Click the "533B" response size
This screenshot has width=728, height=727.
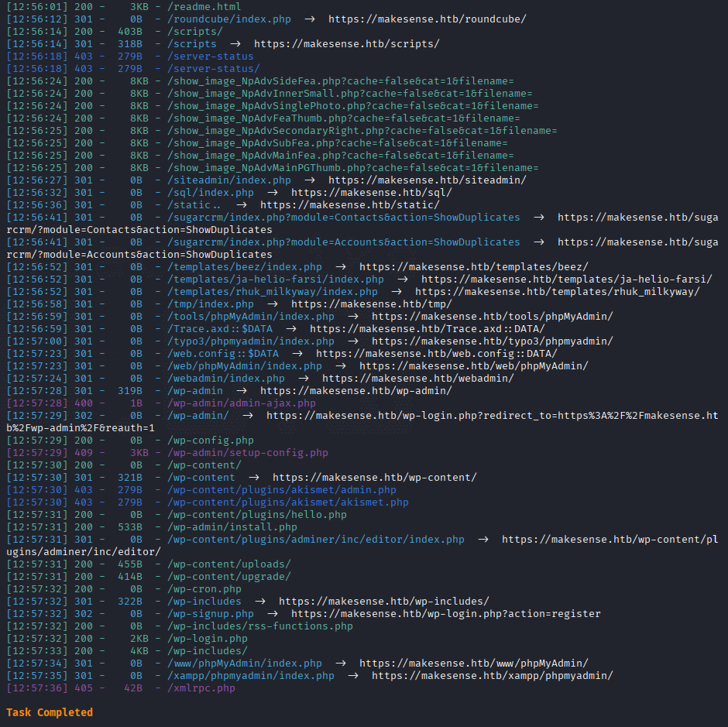[130, 527]
